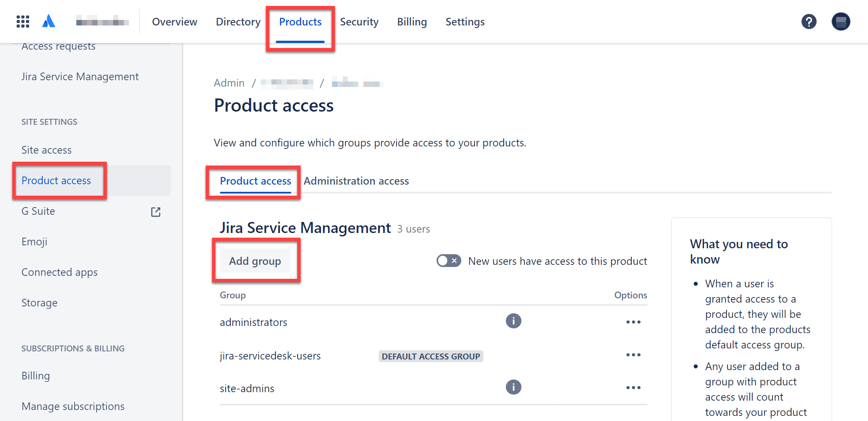The width and height of the screenshot is (868, 421).
Task: Show info for administrators group
Action: [513, 321]
